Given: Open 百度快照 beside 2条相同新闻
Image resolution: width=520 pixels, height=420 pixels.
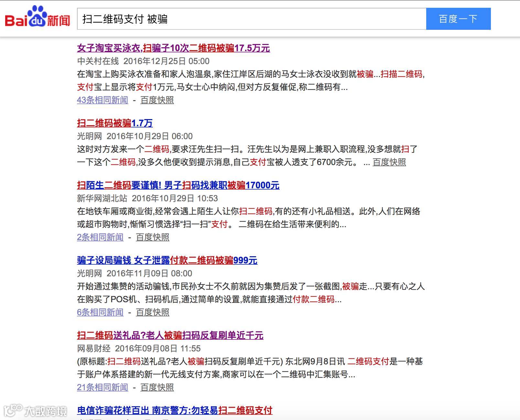Looking at the screenshot, I should pyautogui.click(x=153, y=237).
